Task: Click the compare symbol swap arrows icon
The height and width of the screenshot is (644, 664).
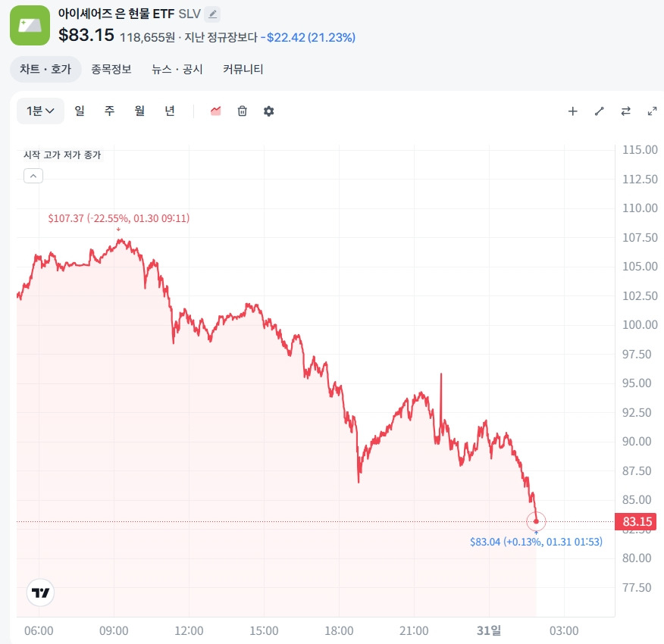Action: pos(625,111)
